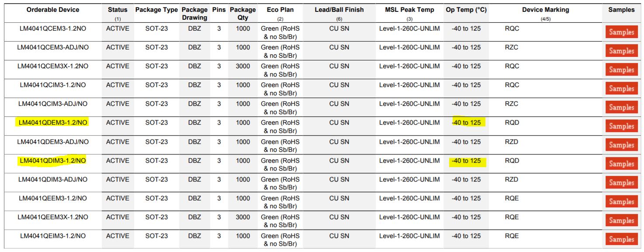Viewport: 644px width, 252px height.
Task: Click the MSL Peak Temp column header
Action: tap(409, 10)
